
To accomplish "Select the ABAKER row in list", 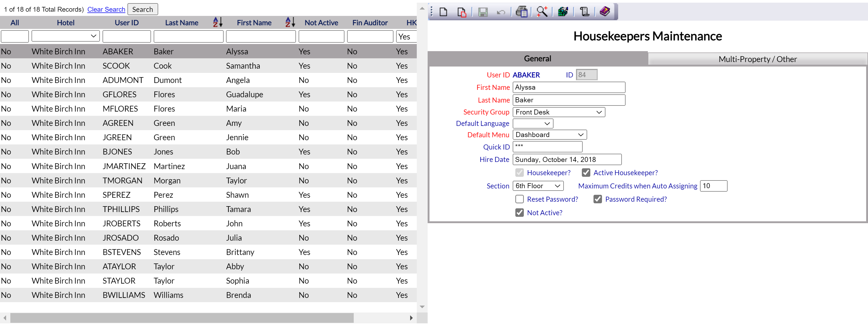I will [x=208, y=52].
